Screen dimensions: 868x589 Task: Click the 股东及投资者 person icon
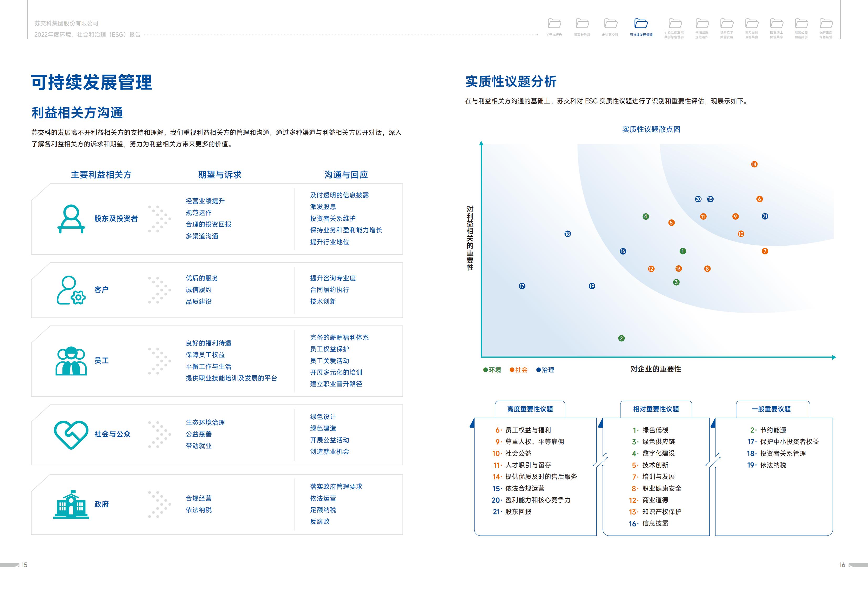coord(71,219)
